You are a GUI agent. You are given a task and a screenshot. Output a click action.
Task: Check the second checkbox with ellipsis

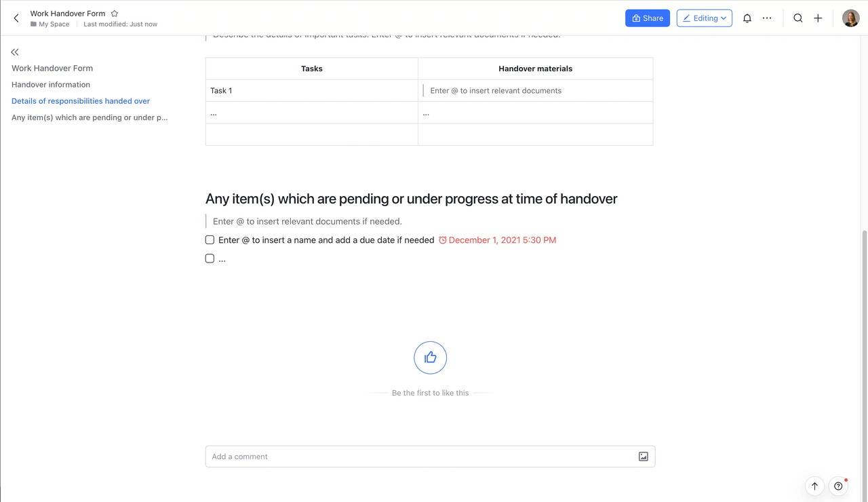[210, 258]
